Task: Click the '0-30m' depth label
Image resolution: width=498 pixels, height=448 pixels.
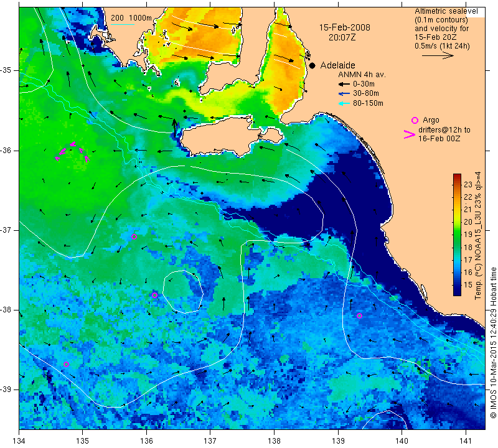Action: [364, 84]
